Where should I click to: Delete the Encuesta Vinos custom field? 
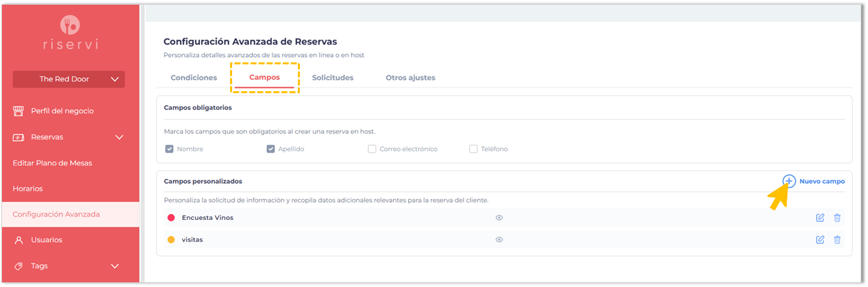(x=837, y=218)
